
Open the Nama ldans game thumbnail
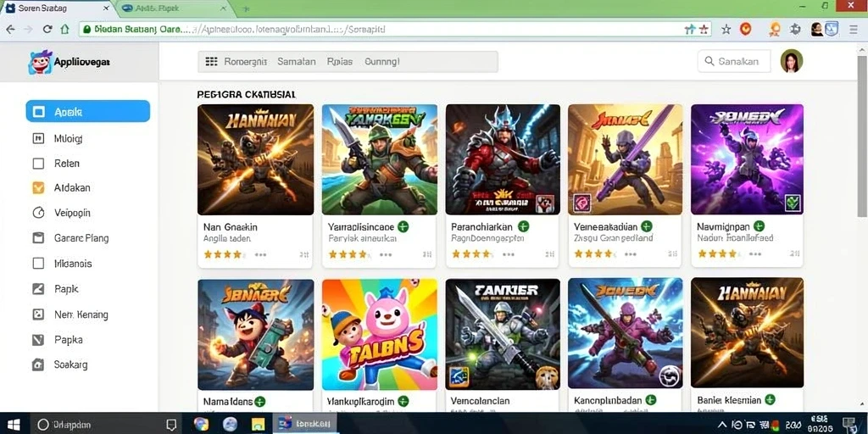pyautogui.click(x=256, y=334)
